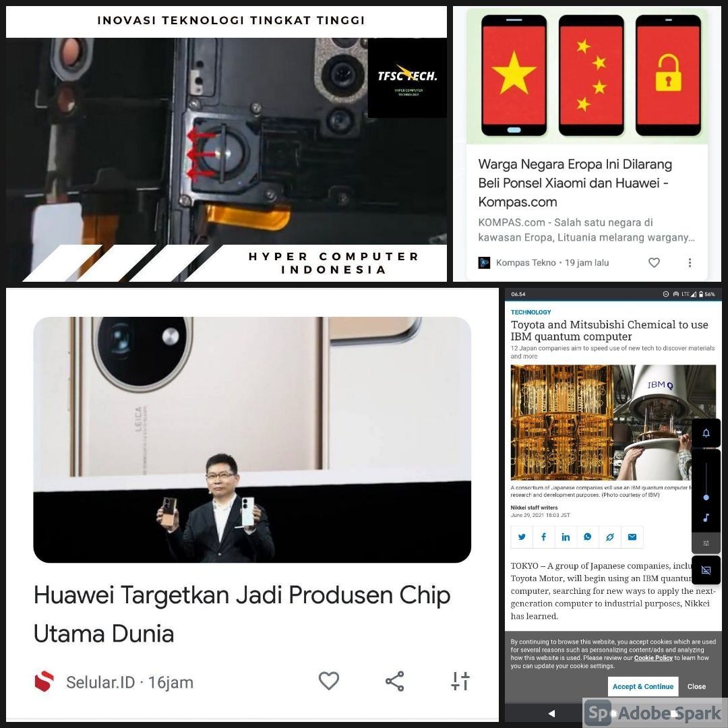Tap the music note media icon
This screenshot has width=728, height=728.
[x=706, y=517]
